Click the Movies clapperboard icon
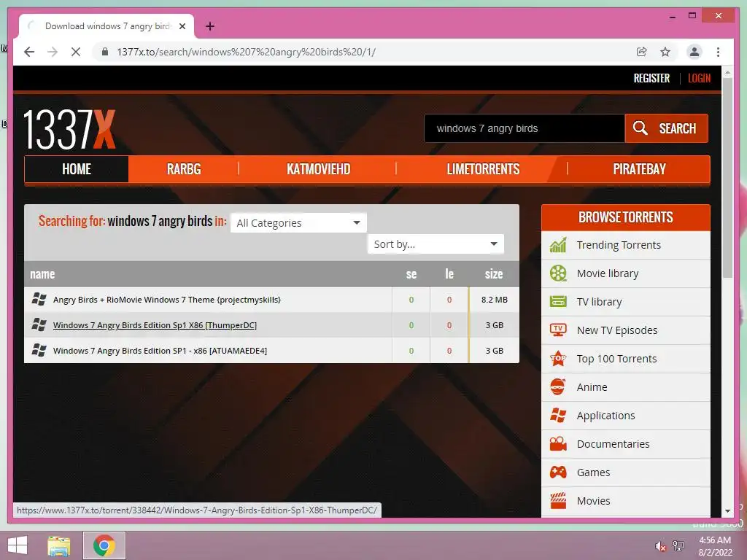 click(558, 500)
